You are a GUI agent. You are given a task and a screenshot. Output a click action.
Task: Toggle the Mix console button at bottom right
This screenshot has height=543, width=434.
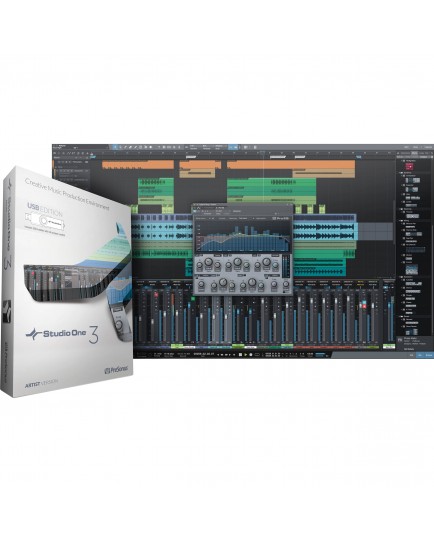[x=420, y=355]
